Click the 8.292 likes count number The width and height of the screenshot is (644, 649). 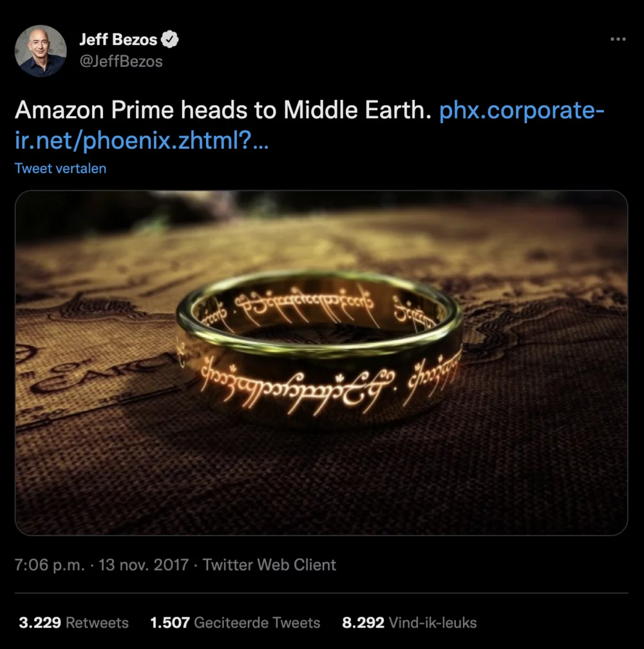pyautogui.click(x=363, y=623)
